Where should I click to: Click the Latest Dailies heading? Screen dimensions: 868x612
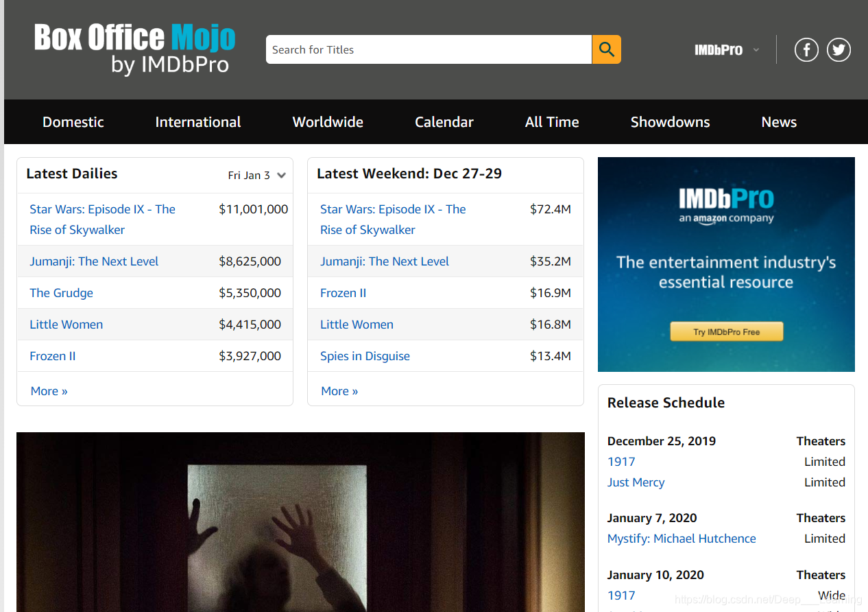click(x=72, y=174)
